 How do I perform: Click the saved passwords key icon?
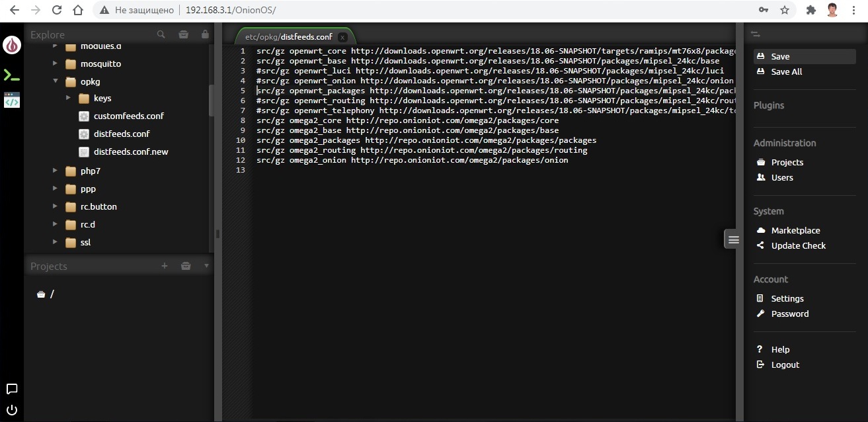pos(764,10)
